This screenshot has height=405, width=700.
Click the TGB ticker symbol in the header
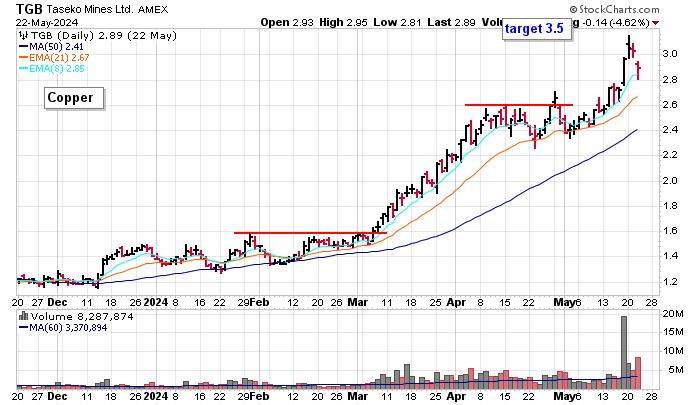coord(29,9)
